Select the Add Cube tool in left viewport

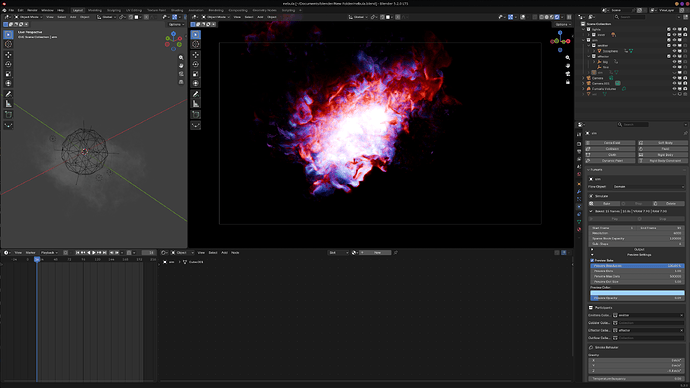click(x=8, y=114)
